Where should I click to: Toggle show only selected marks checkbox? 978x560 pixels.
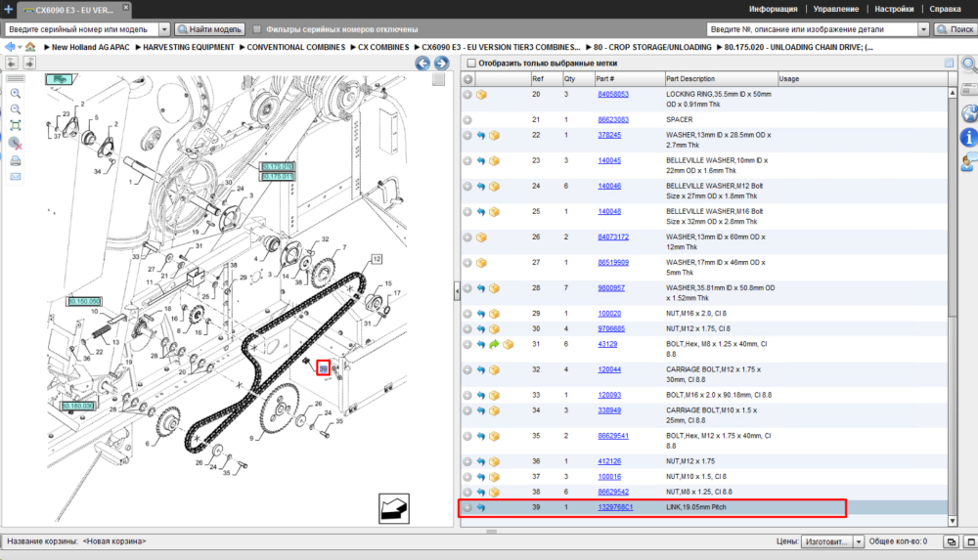click(471, 63)
